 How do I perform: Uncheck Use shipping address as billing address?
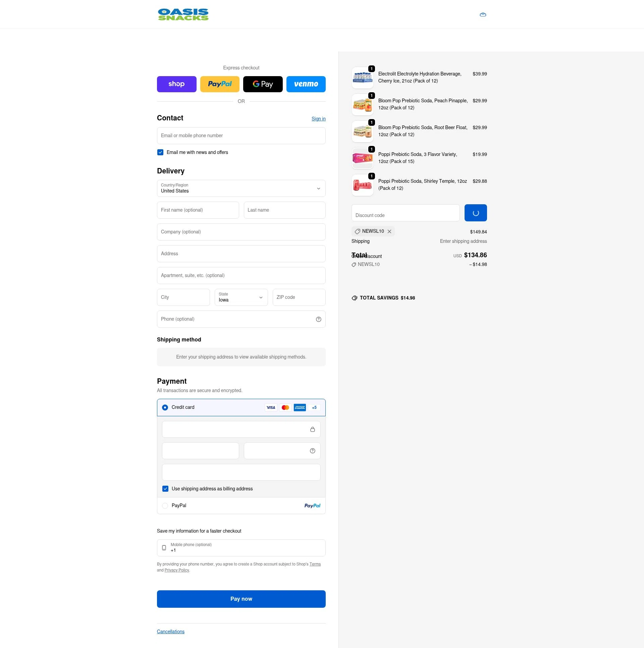(165, 489)
